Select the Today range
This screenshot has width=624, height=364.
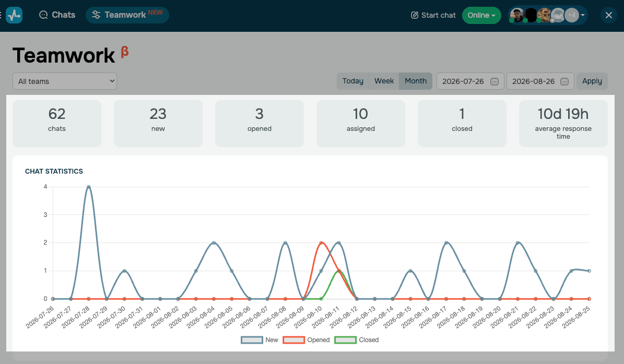click(x=352, y=81)
